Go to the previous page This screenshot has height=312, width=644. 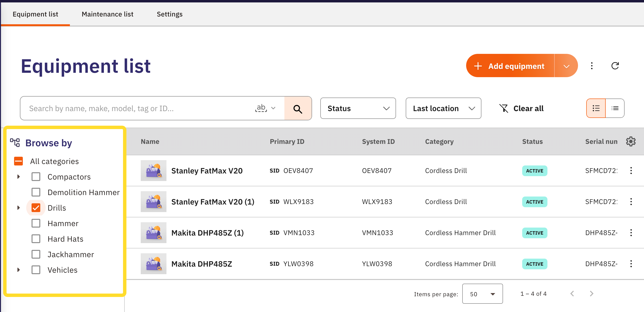click(572, 294)
